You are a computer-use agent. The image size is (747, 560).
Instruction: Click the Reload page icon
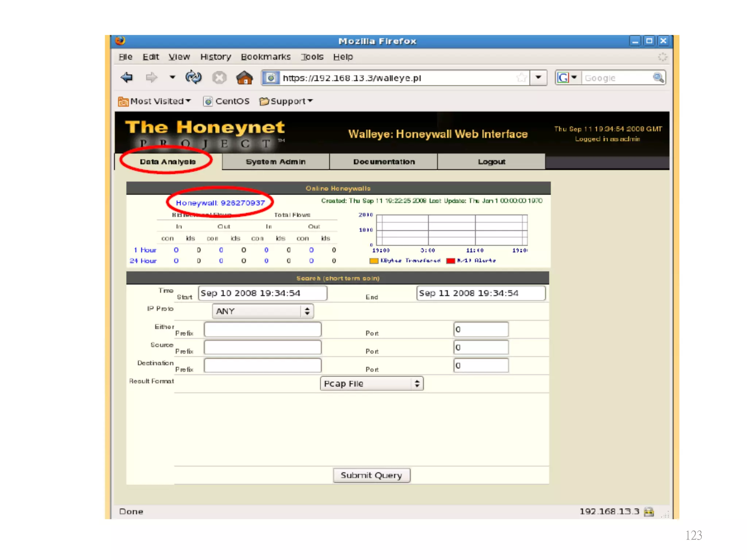tap(193, 77)
